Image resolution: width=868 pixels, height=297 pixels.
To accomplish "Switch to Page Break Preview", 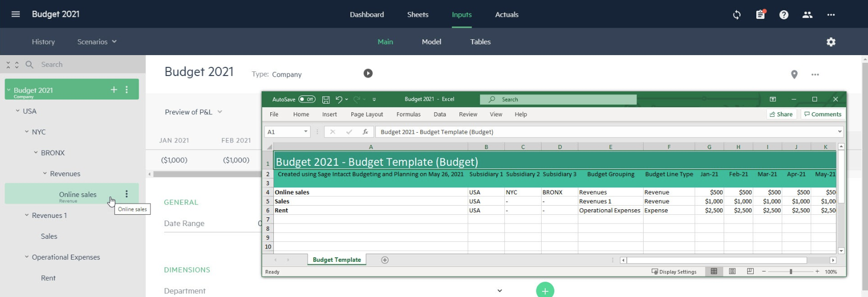I will pos(750,271).
